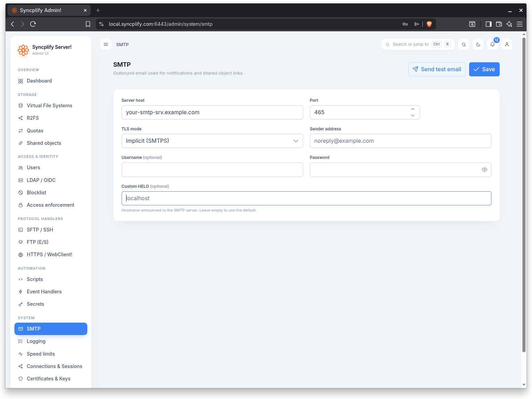Viewport: 532px width, 399px height.
Task: Reload the page in browser
Action: pyautogui.click(x=33, y=24)
